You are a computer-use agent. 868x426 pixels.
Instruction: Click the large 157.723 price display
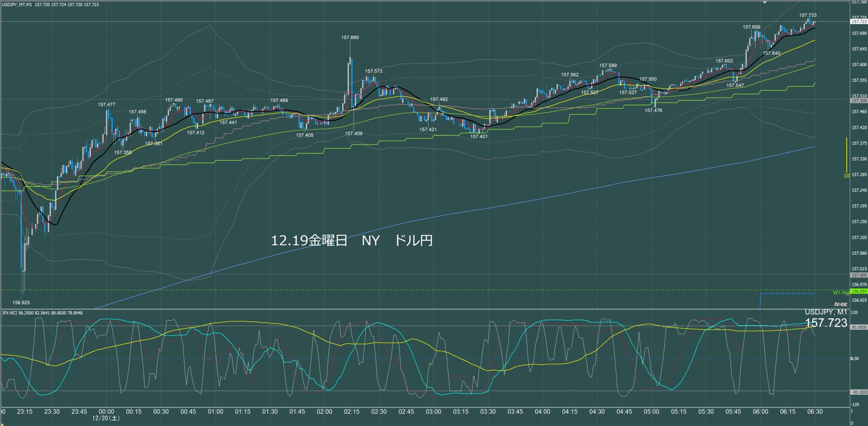[826, 322]
